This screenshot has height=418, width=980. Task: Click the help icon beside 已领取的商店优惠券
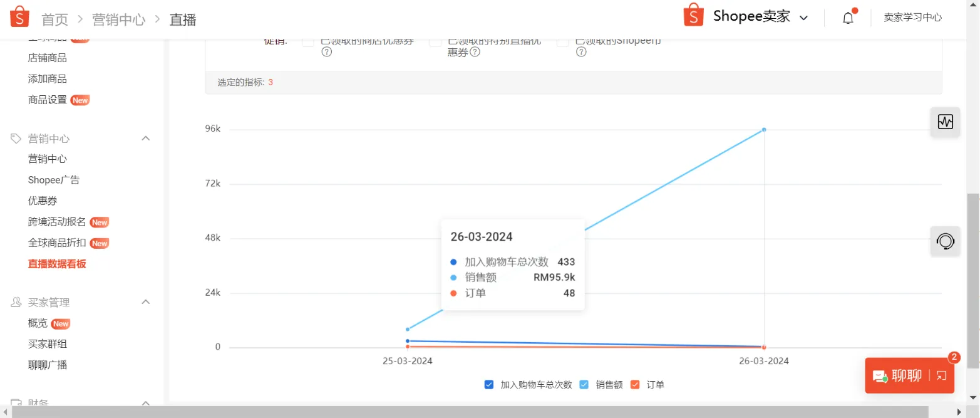click(x=326, y=51)
